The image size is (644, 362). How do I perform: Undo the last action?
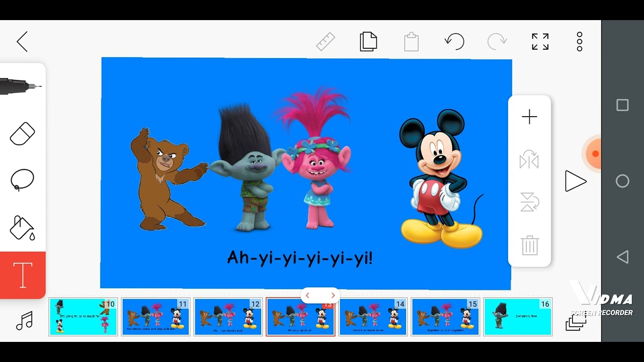454,42
